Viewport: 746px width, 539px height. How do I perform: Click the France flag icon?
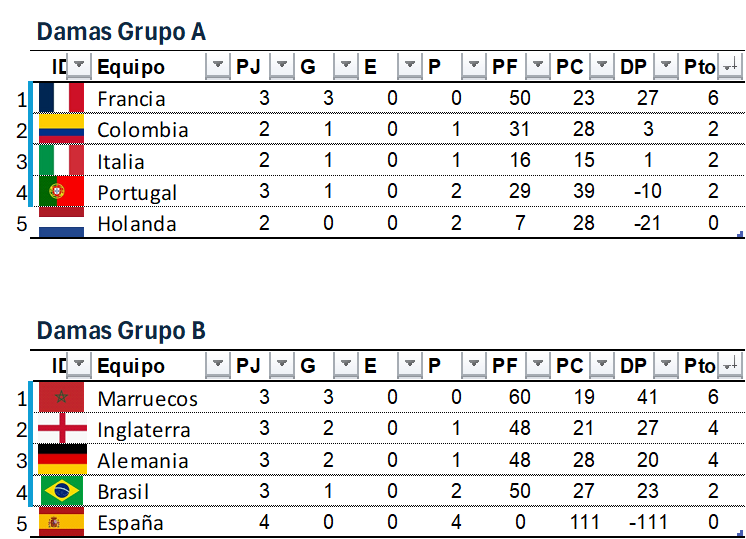[x=61, y=98]
